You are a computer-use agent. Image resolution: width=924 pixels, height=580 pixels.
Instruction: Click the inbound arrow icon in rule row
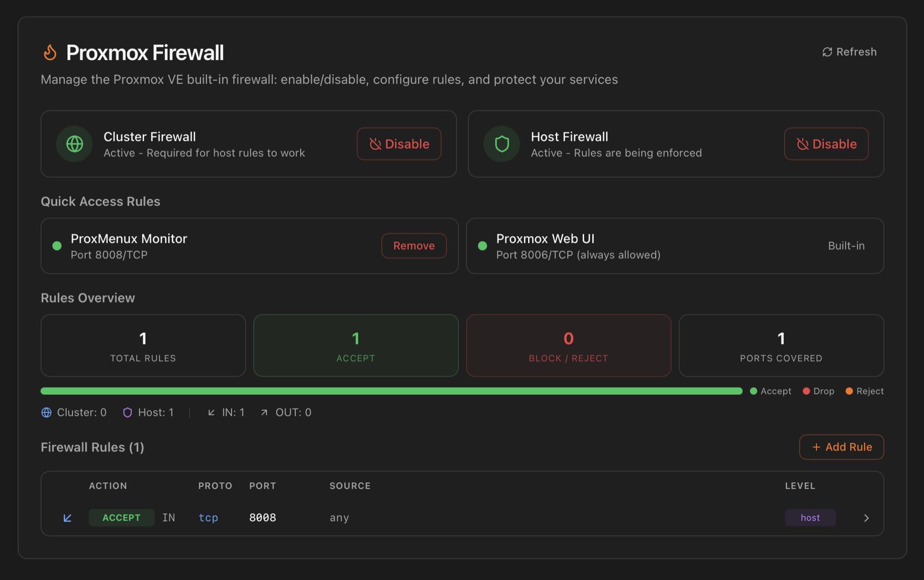[67, 518]
